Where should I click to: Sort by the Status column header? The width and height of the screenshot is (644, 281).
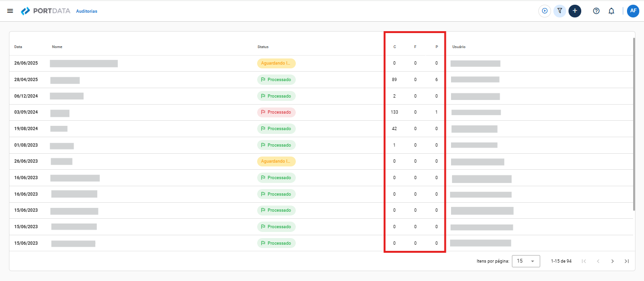[x=263, y=47]
